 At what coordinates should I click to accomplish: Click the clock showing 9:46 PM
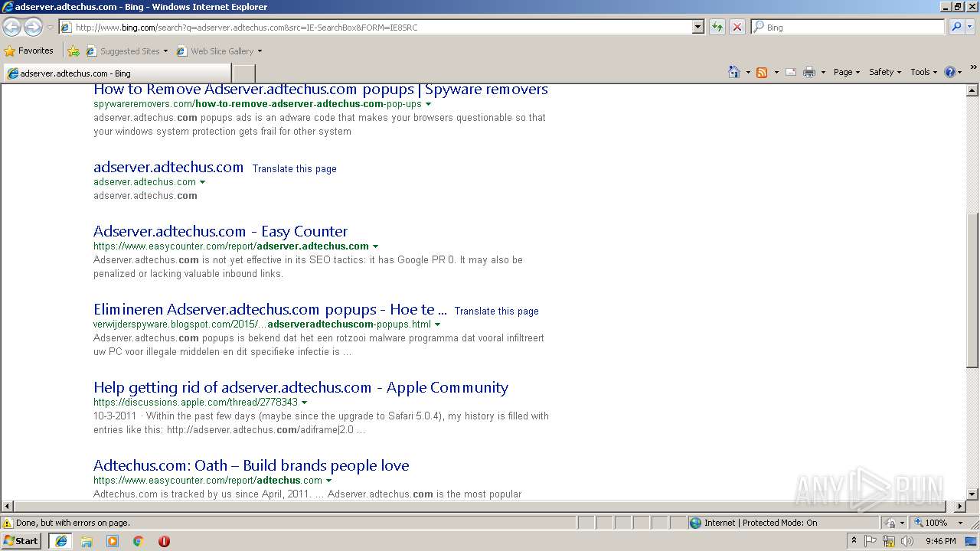tap(940, 541)
